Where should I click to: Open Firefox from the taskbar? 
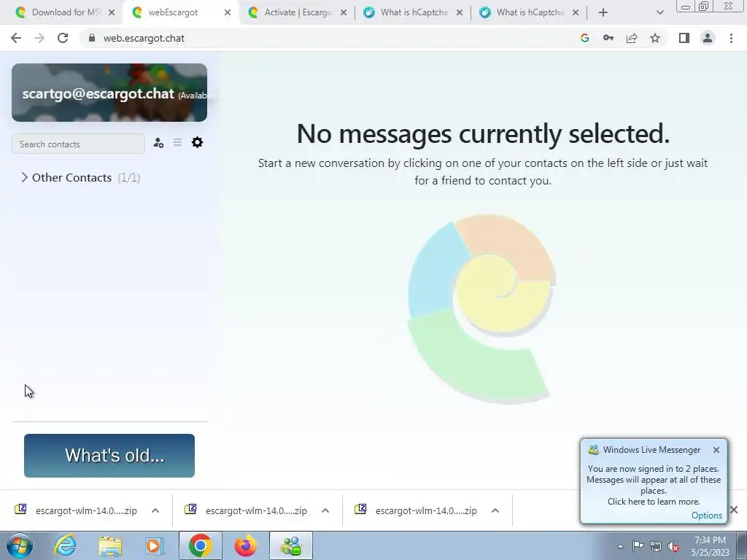(246, 545)
